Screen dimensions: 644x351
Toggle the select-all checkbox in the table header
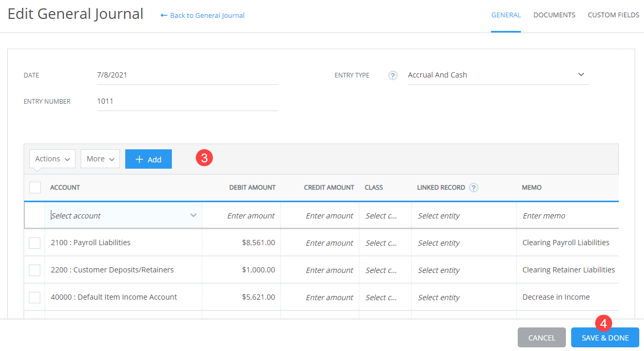click(x=35, y=187)
